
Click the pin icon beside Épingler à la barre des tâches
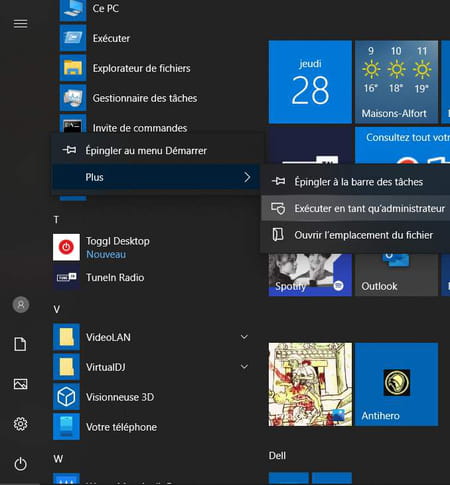click(278, 181)
